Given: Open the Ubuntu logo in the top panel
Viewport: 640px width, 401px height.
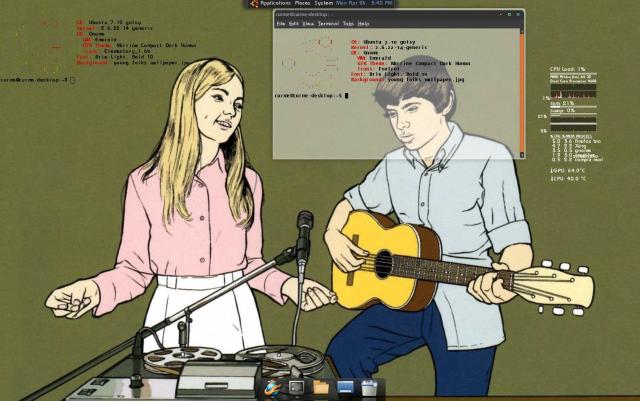Looking at the screenshot, I should 254,3.
